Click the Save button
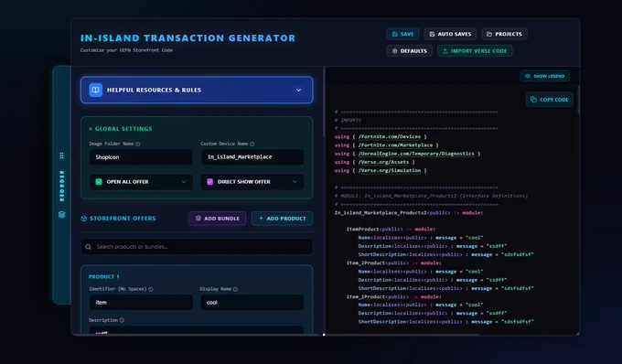This screenshot has height=364, width=622. tap(402, 34)
